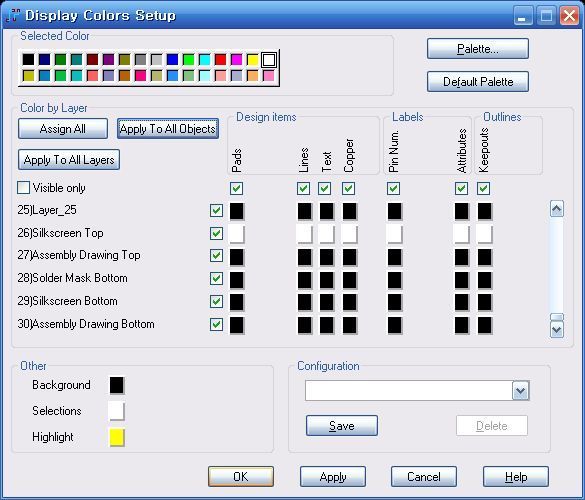Screen dimensions: 585x500
Task: Uncheck Solder Mask Bottom row checkbox
Action: coord(216,278)
